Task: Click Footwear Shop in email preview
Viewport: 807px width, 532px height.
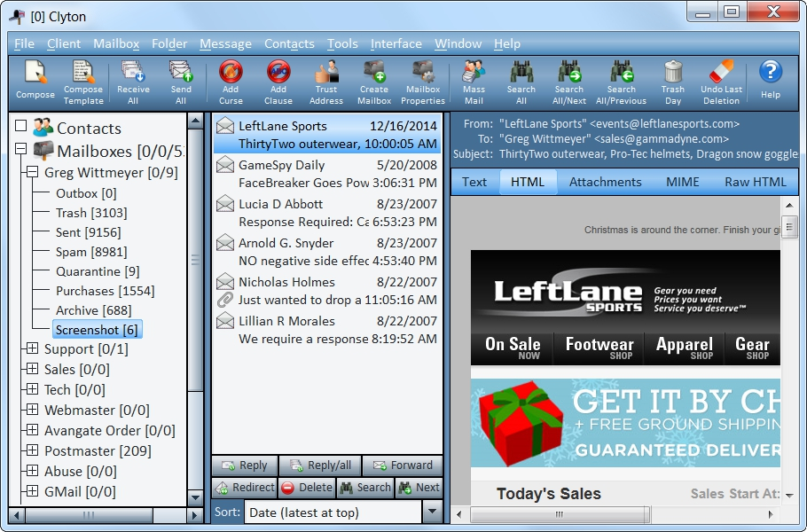Action: pos(599,348)
